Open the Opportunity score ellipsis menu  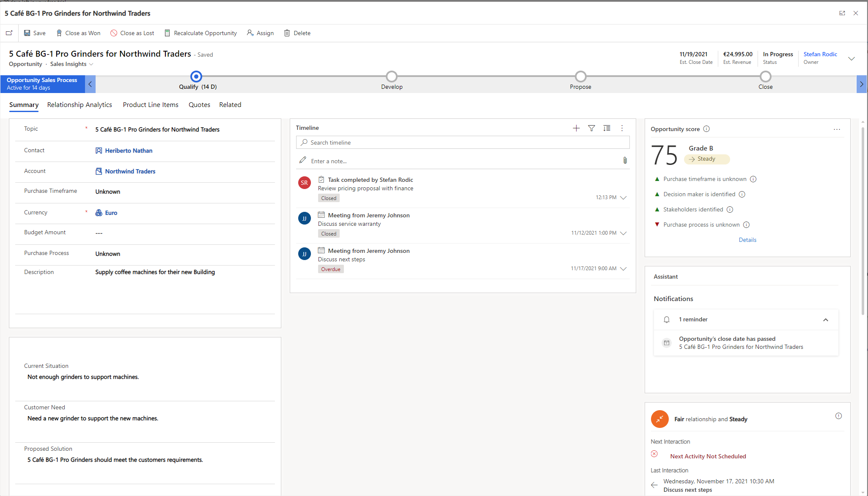[x=837, y=129]
